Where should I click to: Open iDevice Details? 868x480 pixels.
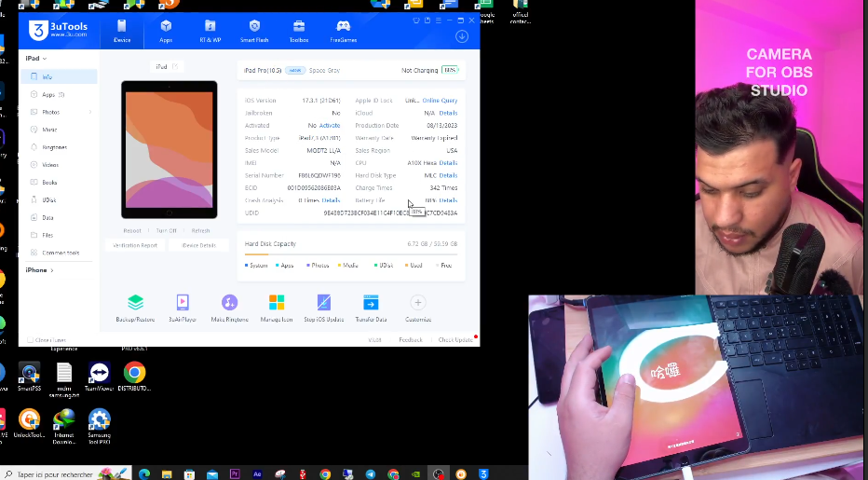click(x=198, y=245)
